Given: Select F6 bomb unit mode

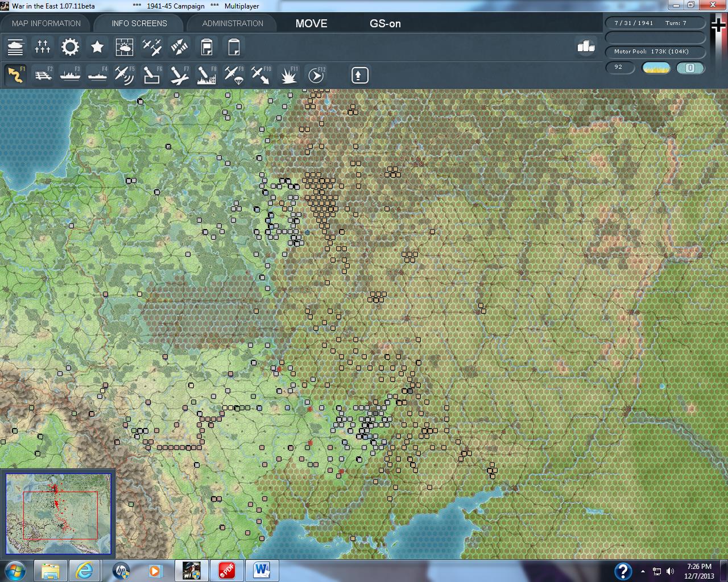Looking at the screenshot, I should 152,75.
